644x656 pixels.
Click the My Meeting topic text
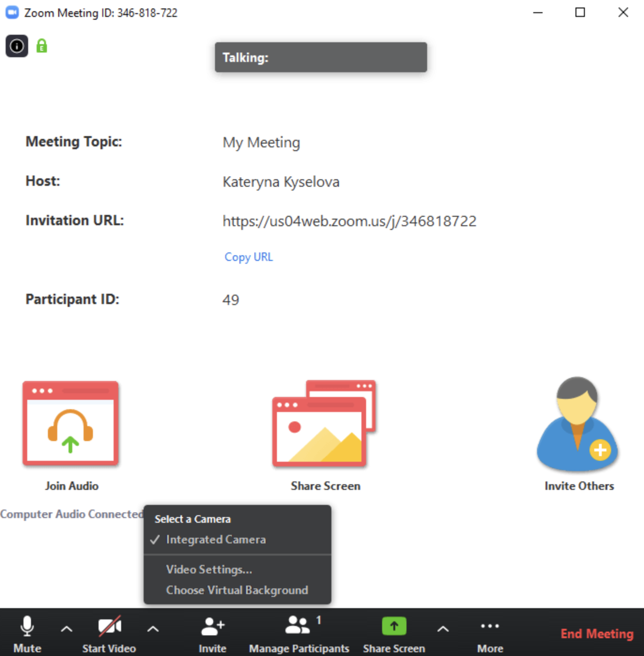pos(261,143)
